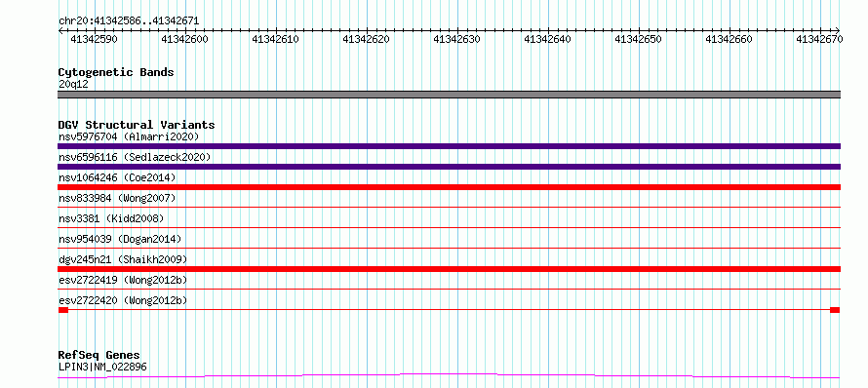Viewport: 868px width, 388px height.
Task: Click the gray 20q12 cytogenetic band bar
Action: [x=449, y=95]
